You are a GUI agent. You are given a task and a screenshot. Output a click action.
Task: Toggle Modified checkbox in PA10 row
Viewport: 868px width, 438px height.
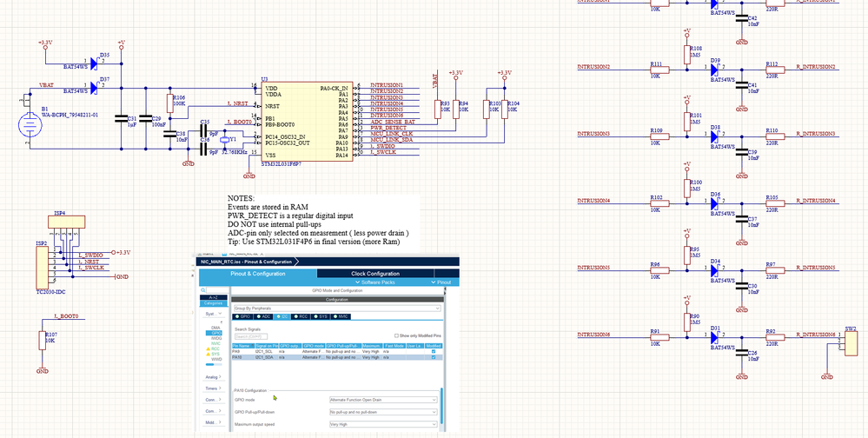tap(434, 357)
